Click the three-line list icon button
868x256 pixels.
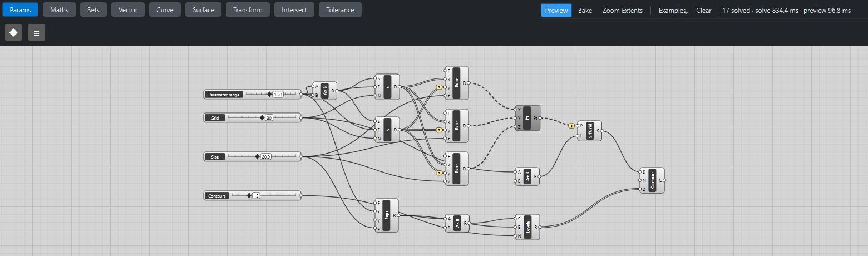coord(37,32)
